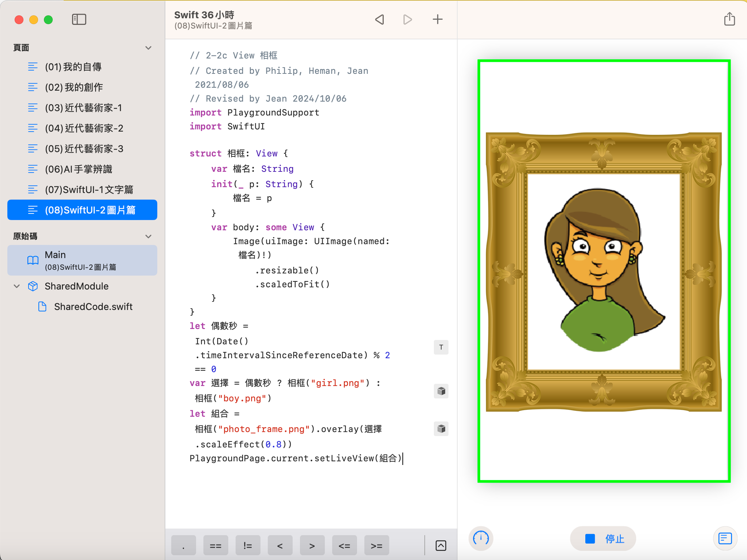Insert the != operator key
Screen dimensions: 747x560
pyautogui.click(x=248, y=546)
